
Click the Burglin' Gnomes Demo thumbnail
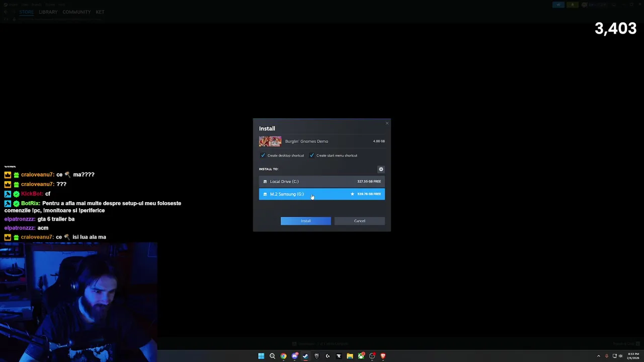tap(270, 141)
